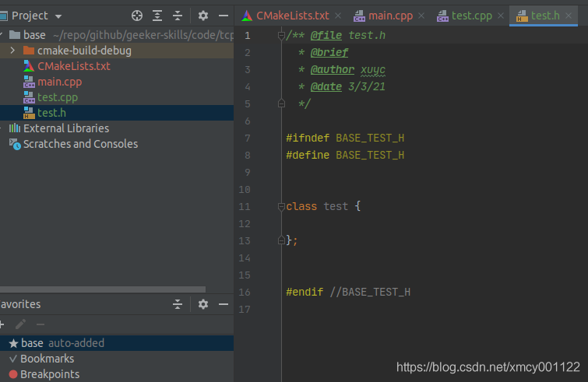Click line number 10 in the gutter
Screen dimensions: 588x382
coord(244,190)
